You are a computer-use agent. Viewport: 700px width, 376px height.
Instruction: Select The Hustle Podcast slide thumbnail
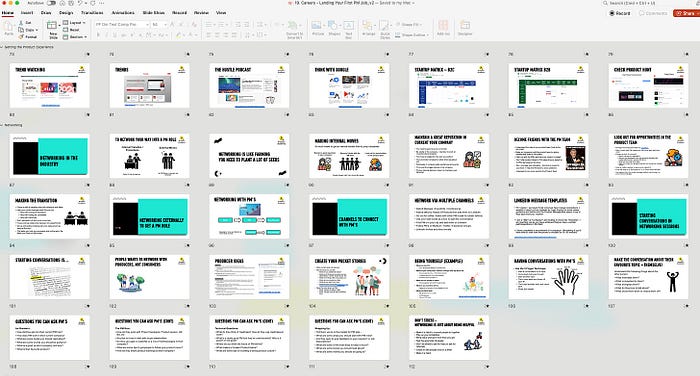coord(249,85)
